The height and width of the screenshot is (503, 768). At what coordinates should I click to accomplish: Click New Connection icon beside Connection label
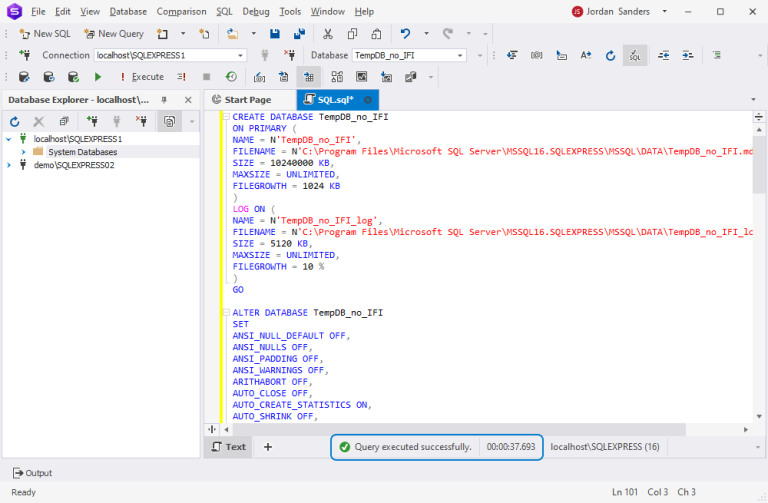tap(24, 55)
